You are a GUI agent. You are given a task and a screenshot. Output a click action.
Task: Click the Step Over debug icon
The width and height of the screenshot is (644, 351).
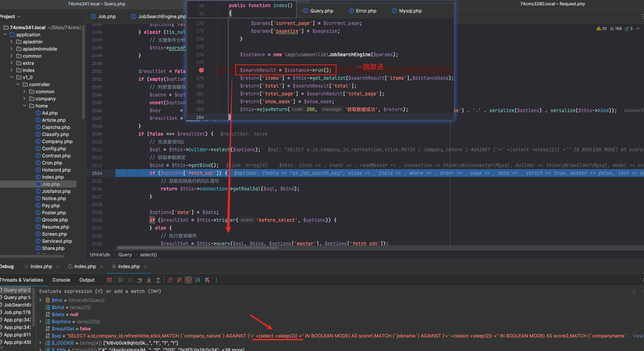click(140, 280)
